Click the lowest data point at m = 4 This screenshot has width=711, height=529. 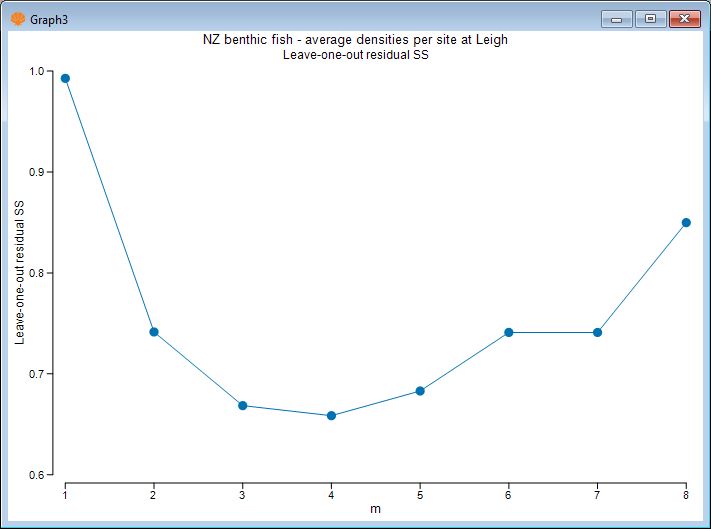(x=331, y=416)
